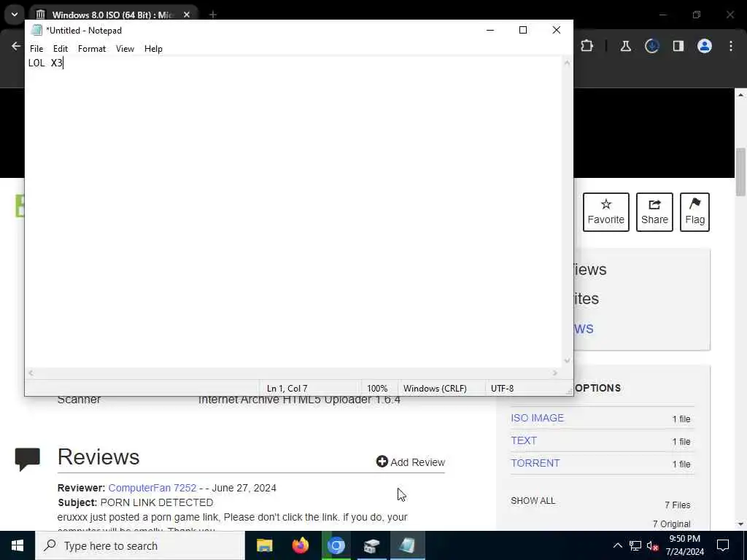Click the Reviews speech bubble icon
Viewport: 747px width, 560px height.
click(x=27, y=459)
